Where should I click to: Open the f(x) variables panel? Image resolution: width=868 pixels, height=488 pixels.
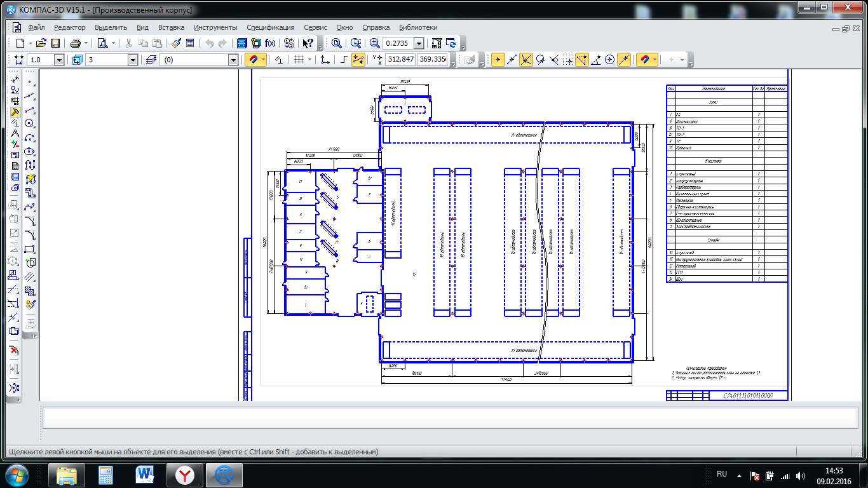pos(270,43)
